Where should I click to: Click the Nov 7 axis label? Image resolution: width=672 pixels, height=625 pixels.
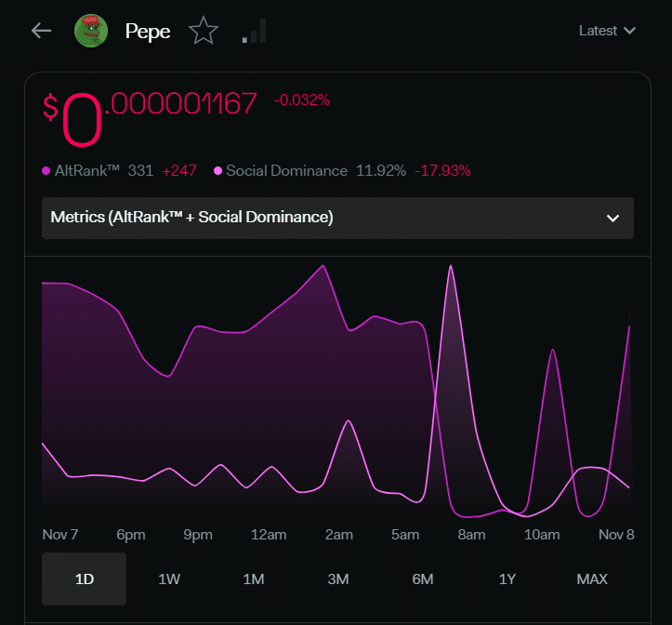click(60, 535)
